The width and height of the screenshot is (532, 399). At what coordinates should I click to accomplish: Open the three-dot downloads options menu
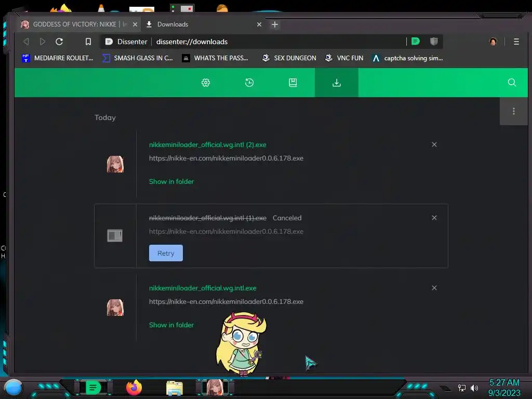coord(514,111)
